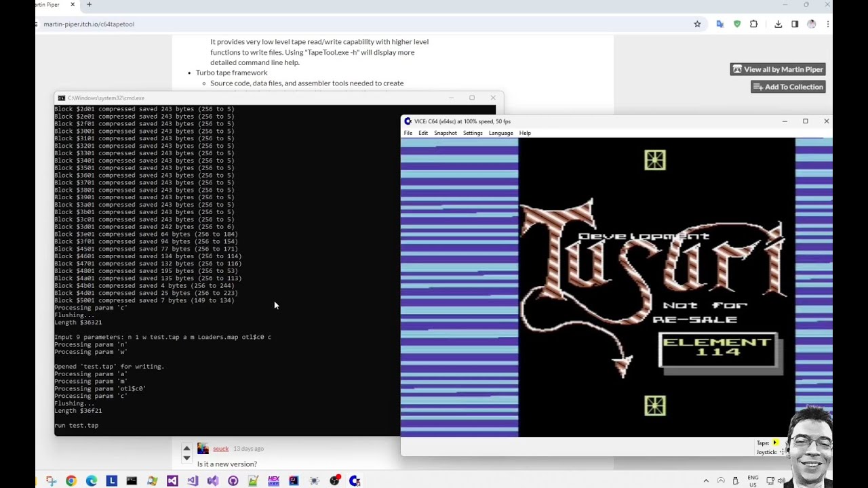868x488 pixels.
Task: Open GitHub Desktop from taskbar
Action: click(233, 481)
